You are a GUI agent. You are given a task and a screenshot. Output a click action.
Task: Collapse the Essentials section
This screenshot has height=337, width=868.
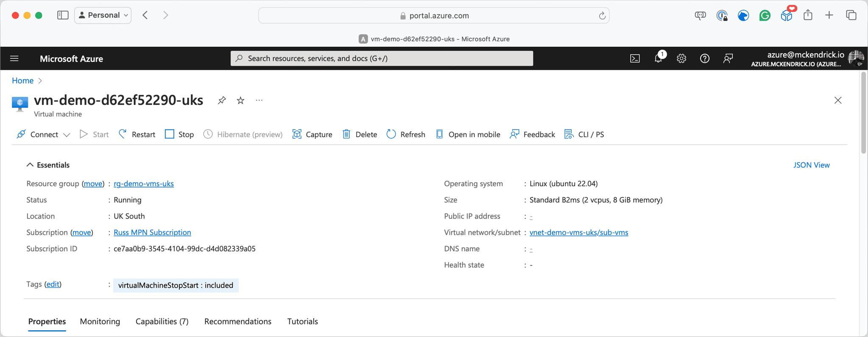point(30,165)
